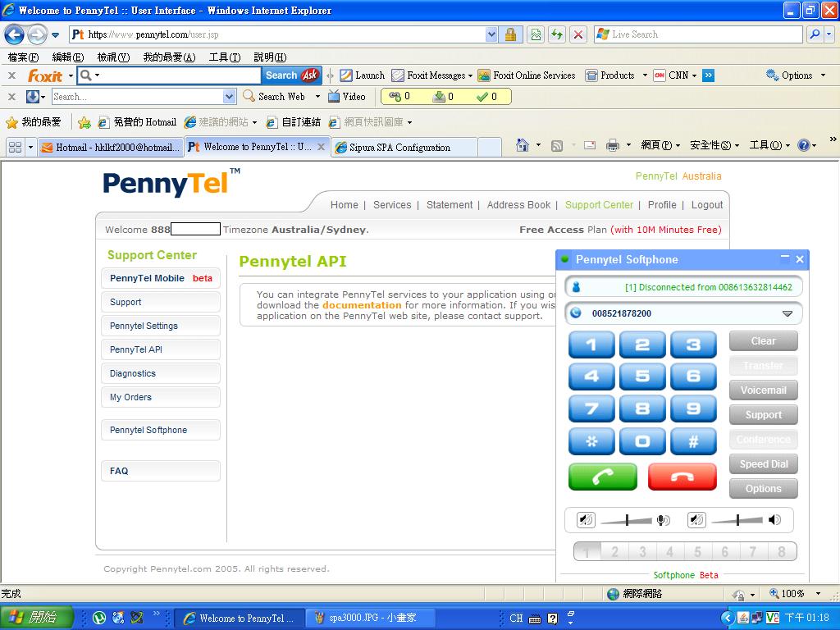Open Foxit Online Services
Image resolution: width=840 pixels, height=630 pixels.
click(527, 75)
